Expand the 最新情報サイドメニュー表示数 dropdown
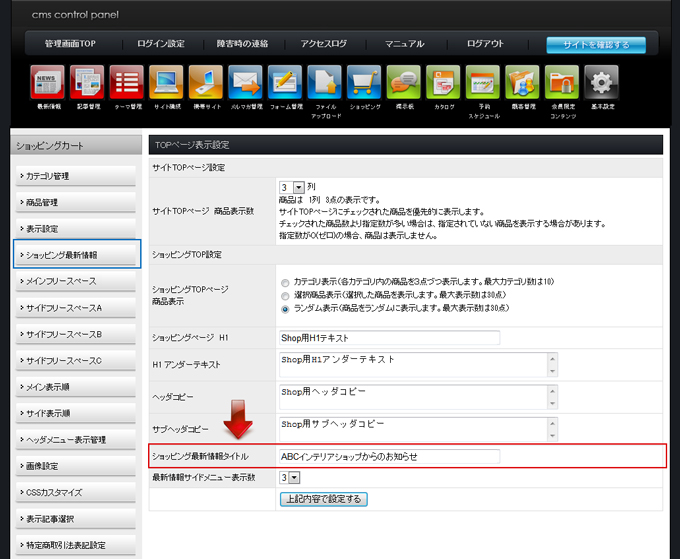Screen dimensions: 680x559 291,478
